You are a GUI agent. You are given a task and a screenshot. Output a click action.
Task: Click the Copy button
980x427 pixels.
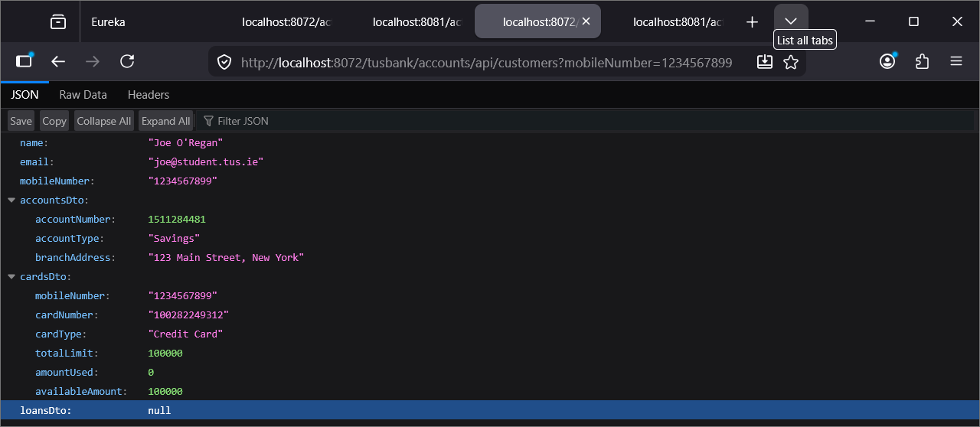click(x=54, y=121)
